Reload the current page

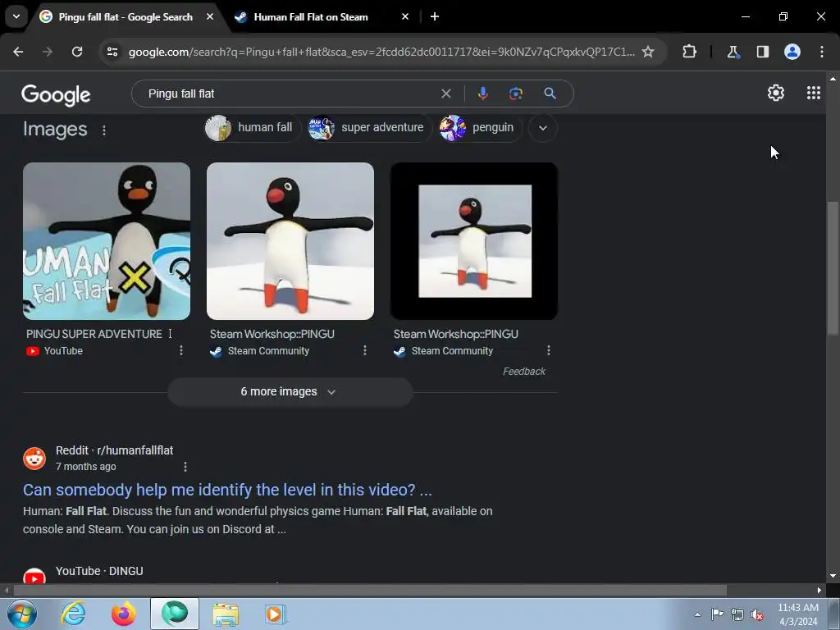tap(77, 52)
